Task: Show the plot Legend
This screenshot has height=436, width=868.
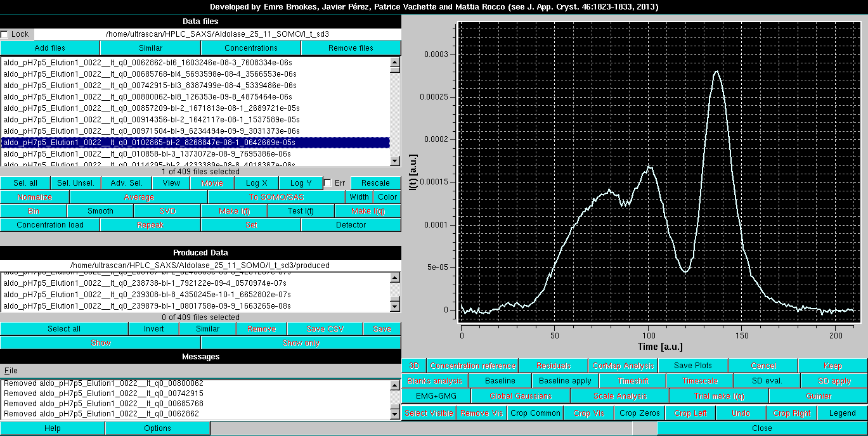Action: [x=841, y=413]
